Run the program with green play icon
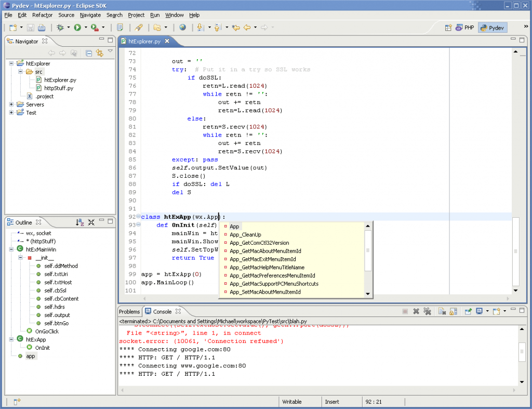 pyautogui.click(x=77, y=28)
